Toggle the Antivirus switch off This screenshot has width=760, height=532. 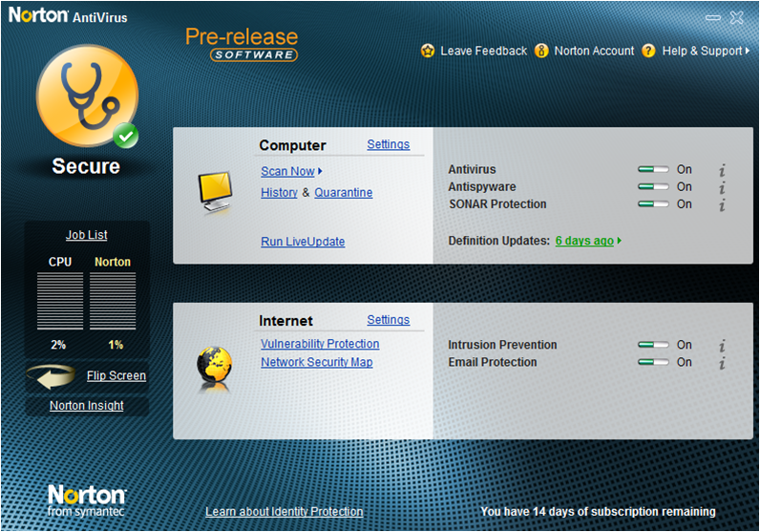point(653,169)
